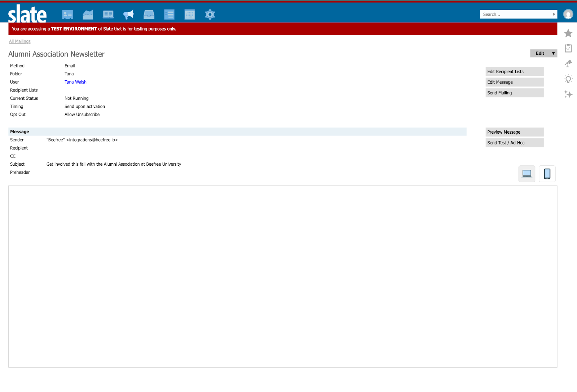Click the Message section header
The image size is (577, 392).
coord(237,132)
